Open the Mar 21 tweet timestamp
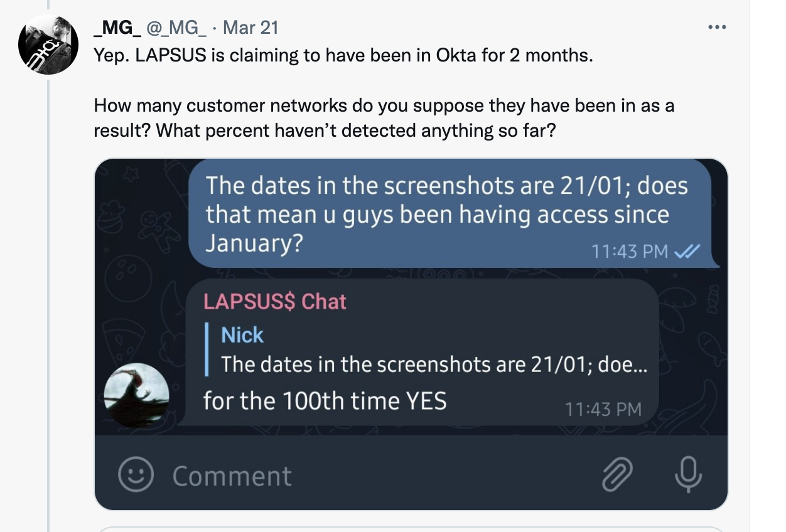Image resolution: width=786 pixels, height=532 pixels. click(250, 28)
